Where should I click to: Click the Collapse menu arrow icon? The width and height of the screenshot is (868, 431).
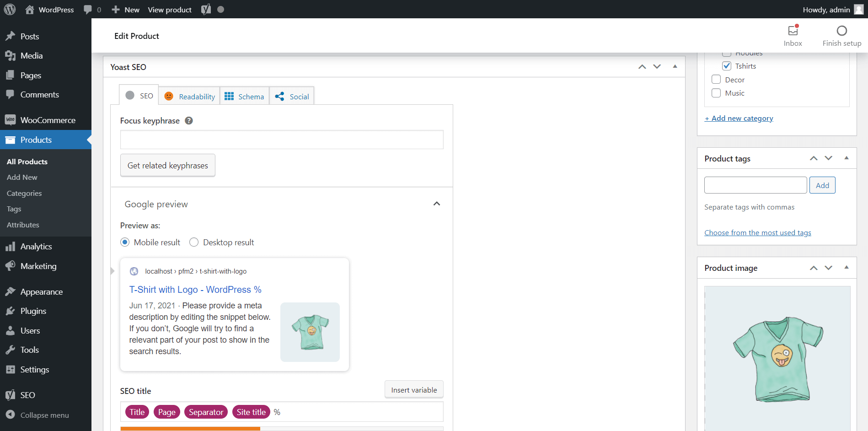[10, 415]
